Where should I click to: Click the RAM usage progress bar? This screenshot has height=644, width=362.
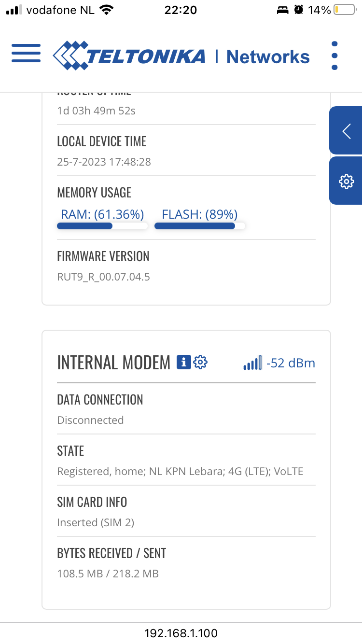[102, 226]
